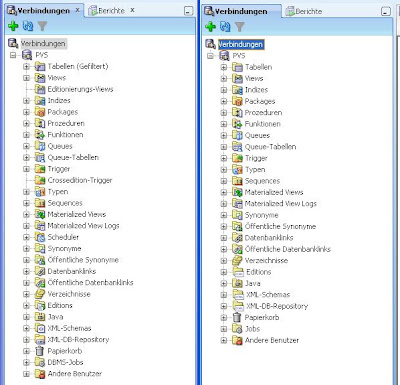The width and height of the screenshot is (400, 385).
Task: Click the Queue-Tabellen icon in left panel
Action: [40, 158]
